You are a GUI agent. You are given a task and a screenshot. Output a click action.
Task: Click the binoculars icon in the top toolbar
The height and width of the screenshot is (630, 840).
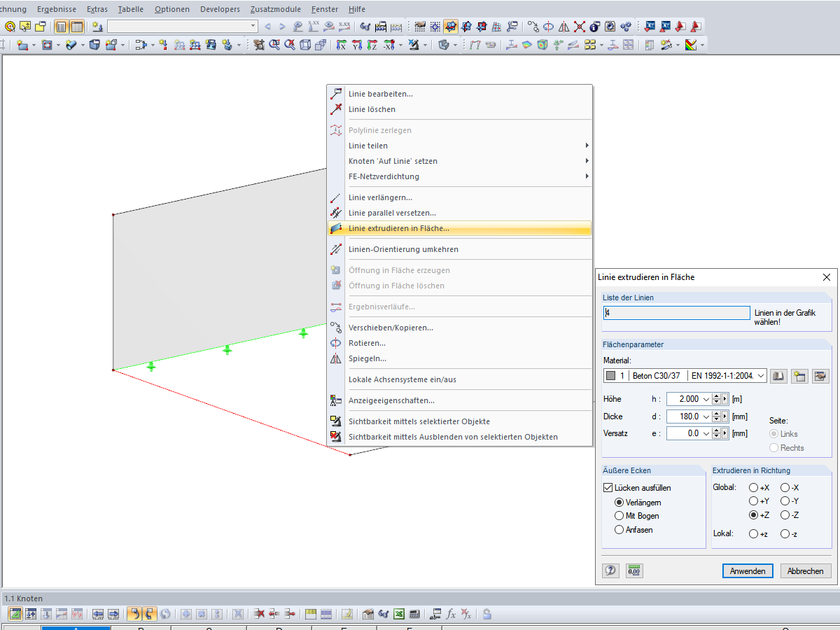pos(365,27)
